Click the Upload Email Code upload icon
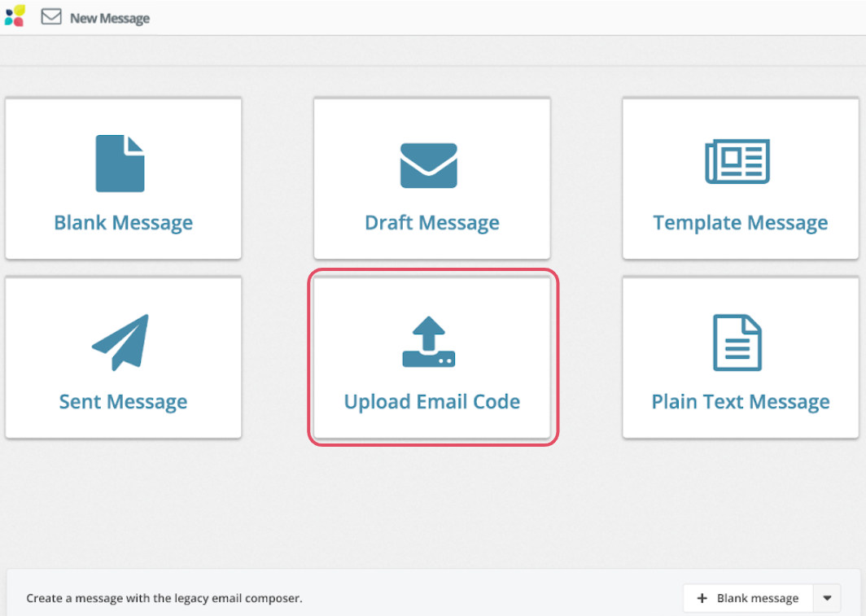 (x=429, y=342)
